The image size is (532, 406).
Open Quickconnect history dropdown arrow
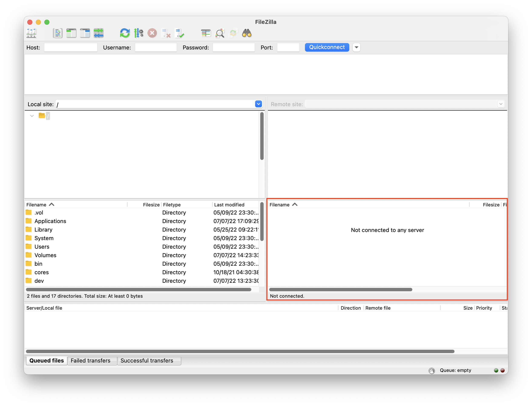(x=356, y=47)
